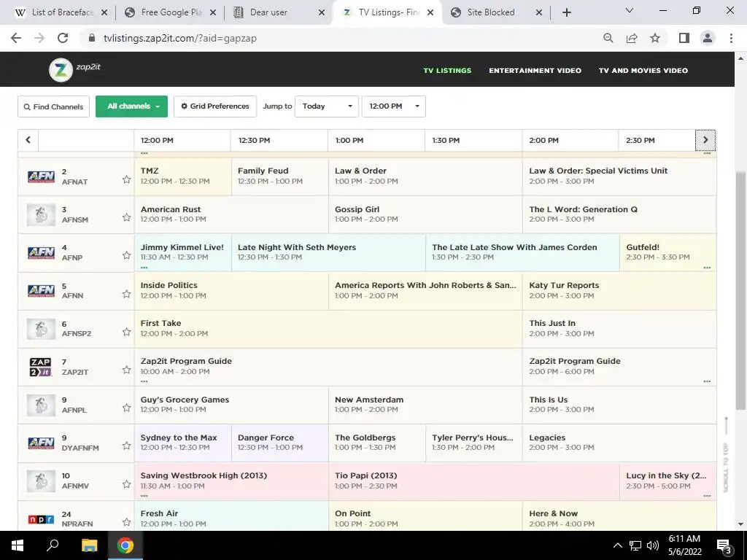Favorite channel 3 AFNSM with star
The height and width of the screenshot is (560, 747).
point(126,217)
